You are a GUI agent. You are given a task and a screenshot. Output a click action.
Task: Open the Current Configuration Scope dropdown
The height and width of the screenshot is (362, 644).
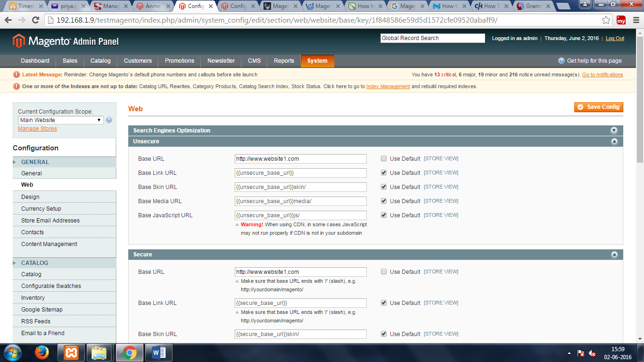pyautogui.click(x=60, y=120)
